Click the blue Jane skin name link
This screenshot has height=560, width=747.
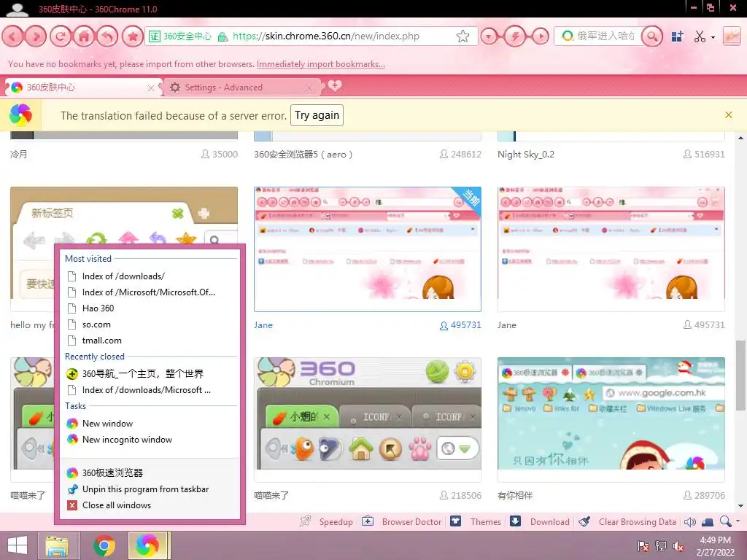263,325
